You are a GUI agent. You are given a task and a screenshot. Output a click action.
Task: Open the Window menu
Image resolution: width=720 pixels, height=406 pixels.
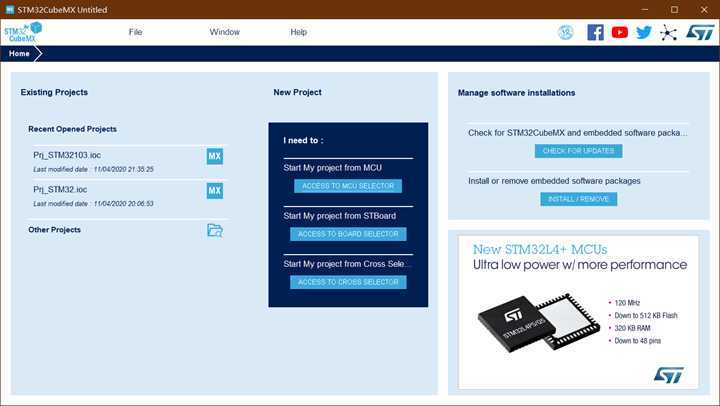tap(225, 32)
